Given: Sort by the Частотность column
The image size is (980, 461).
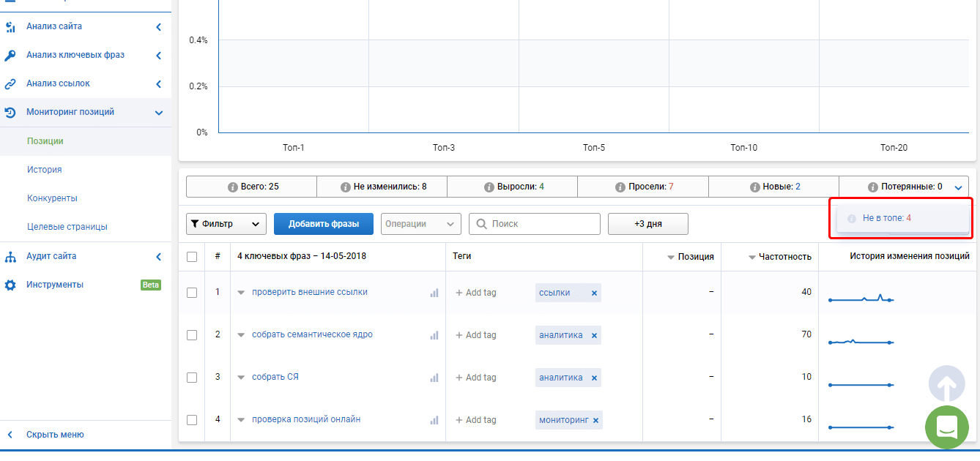Looking at the screenshot, I should click(779, 257).
